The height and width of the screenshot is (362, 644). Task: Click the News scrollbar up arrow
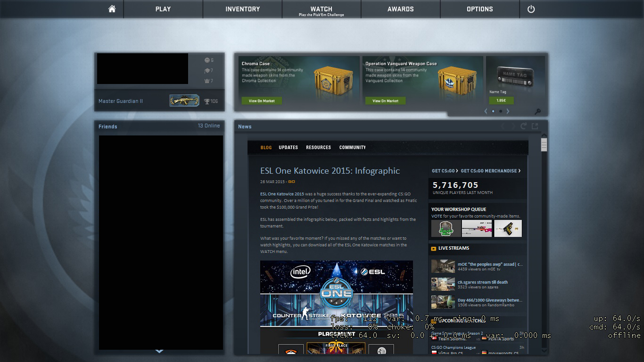pyautogui.click(x=544, y=136)
